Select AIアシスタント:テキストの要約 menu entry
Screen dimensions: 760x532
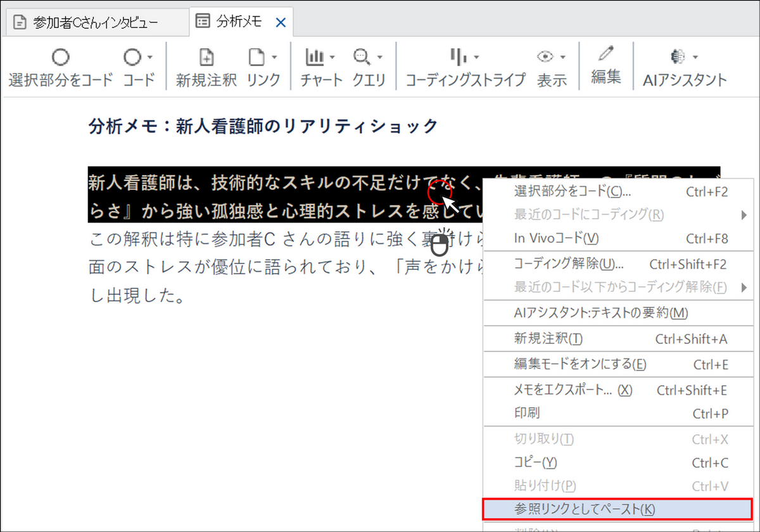click(600, 313)
